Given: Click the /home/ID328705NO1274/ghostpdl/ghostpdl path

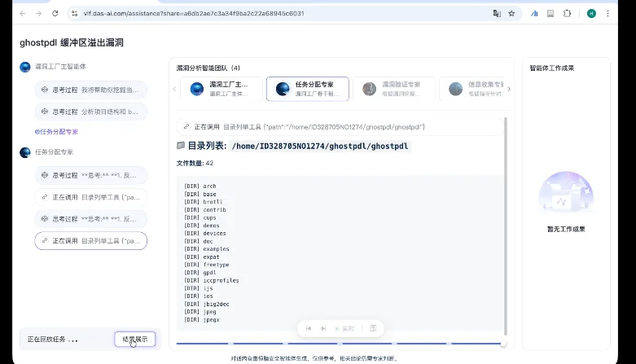Looking at the screenshot, I should click(x=320, y=146).
